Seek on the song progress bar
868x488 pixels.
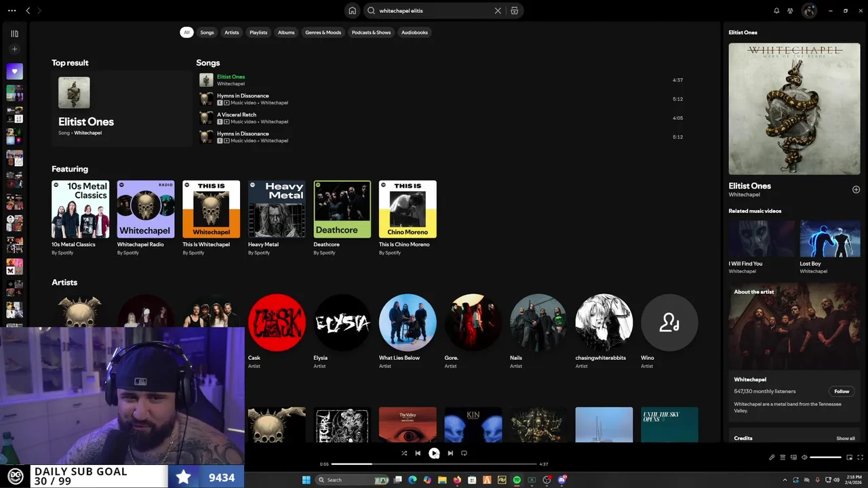(434, 464)
